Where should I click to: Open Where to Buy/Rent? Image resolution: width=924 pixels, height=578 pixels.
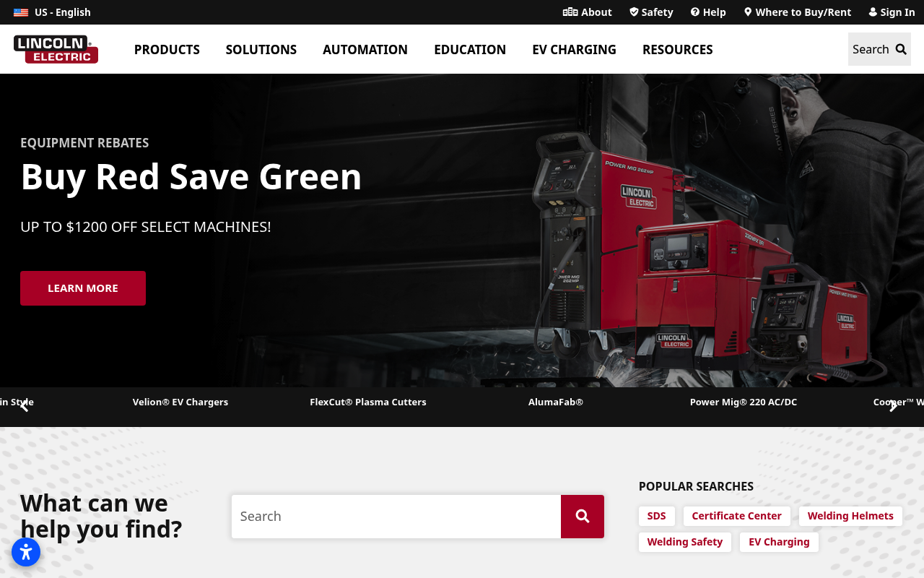(x=798, y=12)
